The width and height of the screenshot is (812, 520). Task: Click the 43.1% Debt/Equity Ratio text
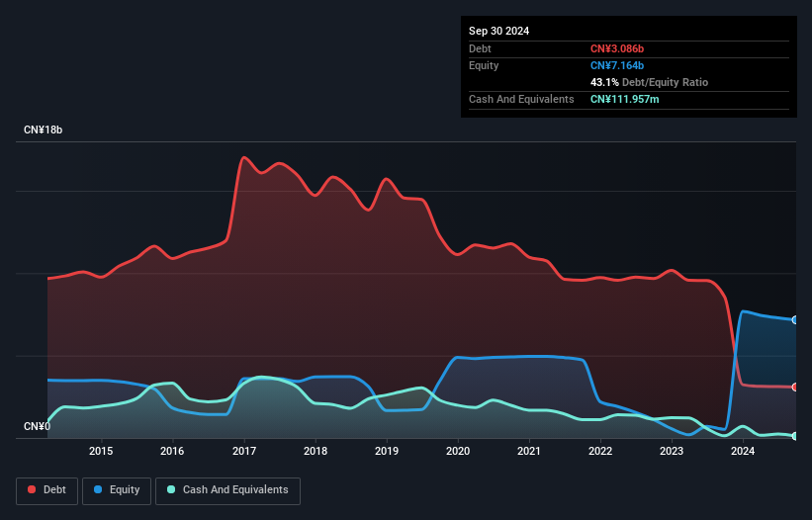click(x=649, y=82)
